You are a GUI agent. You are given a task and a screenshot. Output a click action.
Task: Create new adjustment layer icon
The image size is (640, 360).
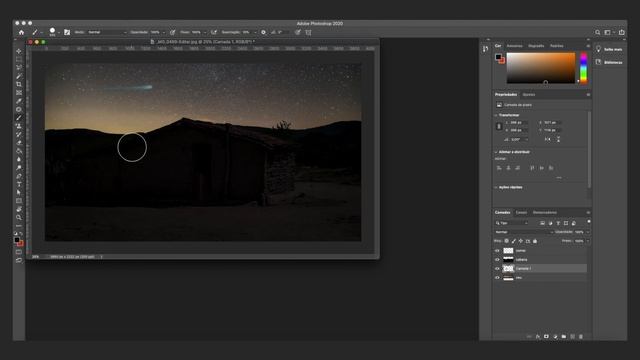[555, 337]
